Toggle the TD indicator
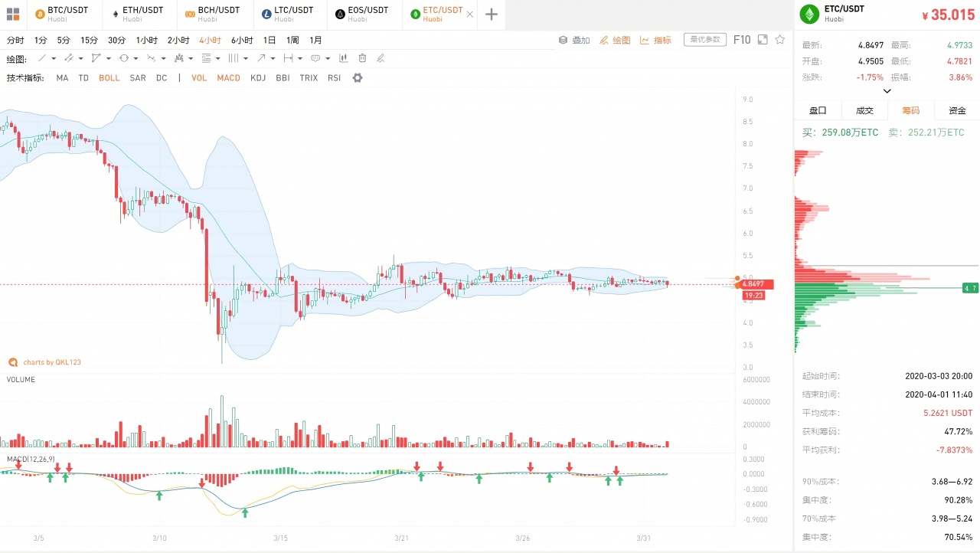 (x=83, y=78)
